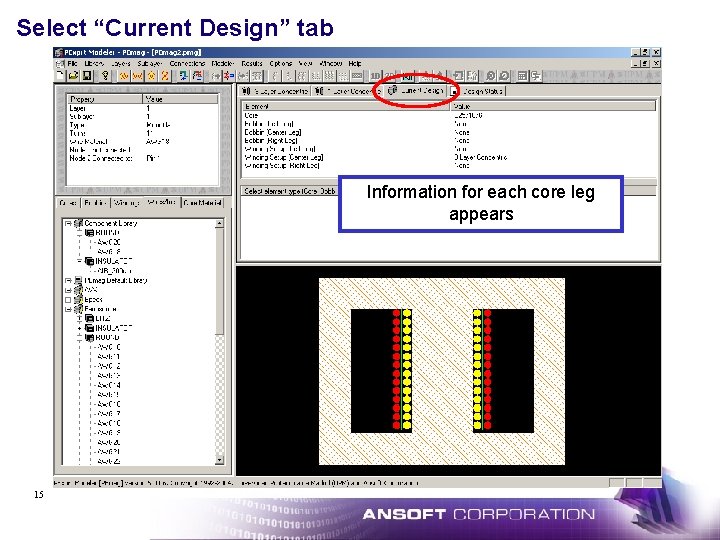The width and height of the screenshot is (720, 540).
Task: Switch to the Cores tab
Action: 68,202
